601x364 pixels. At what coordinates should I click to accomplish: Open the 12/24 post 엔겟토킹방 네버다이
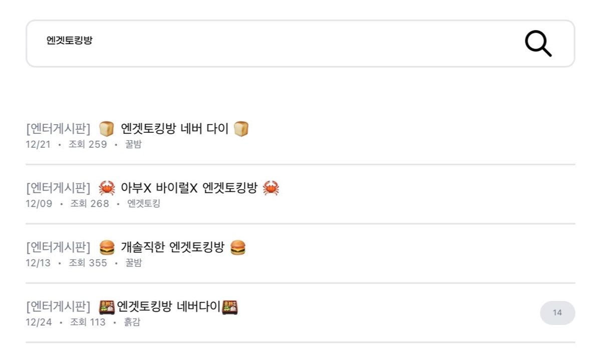coord(169,306)
